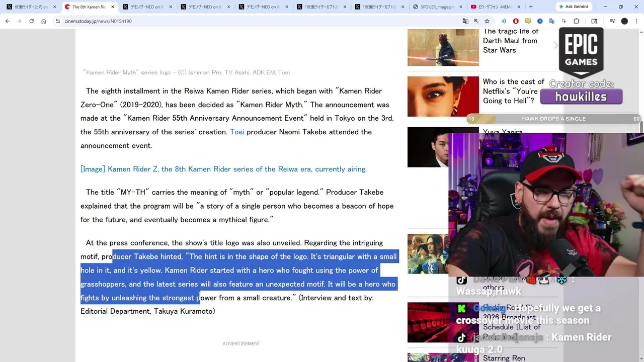Open the selection capture extension icon

pos(564,21)
